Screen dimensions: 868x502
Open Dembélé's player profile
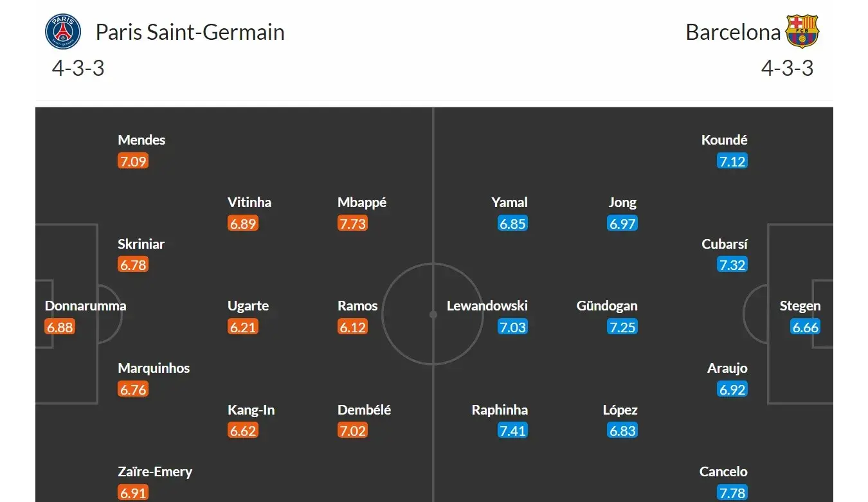(x=364, y=410)
